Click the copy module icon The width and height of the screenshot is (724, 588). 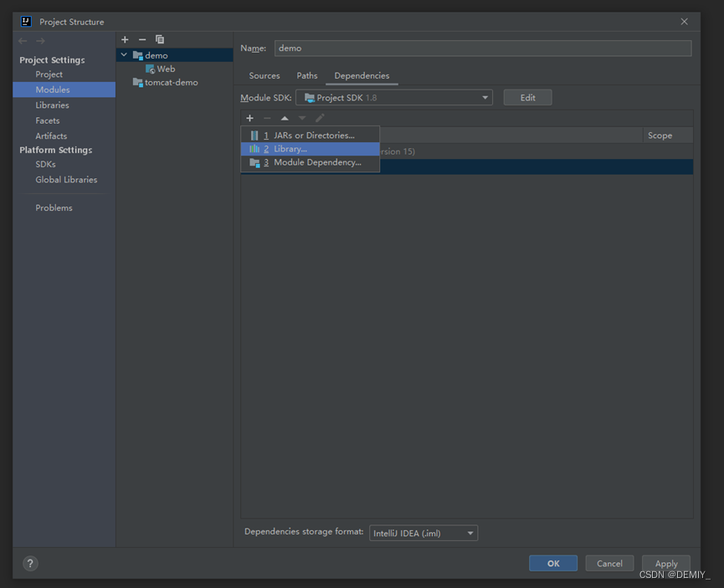click(x=160, y=39)
